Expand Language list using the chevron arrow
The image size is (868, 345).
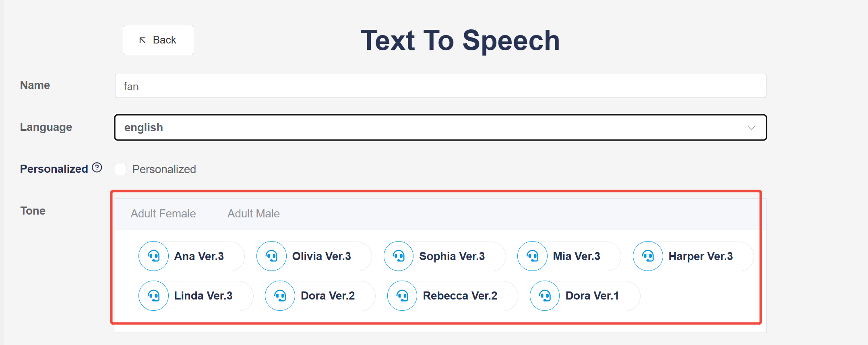751,128
